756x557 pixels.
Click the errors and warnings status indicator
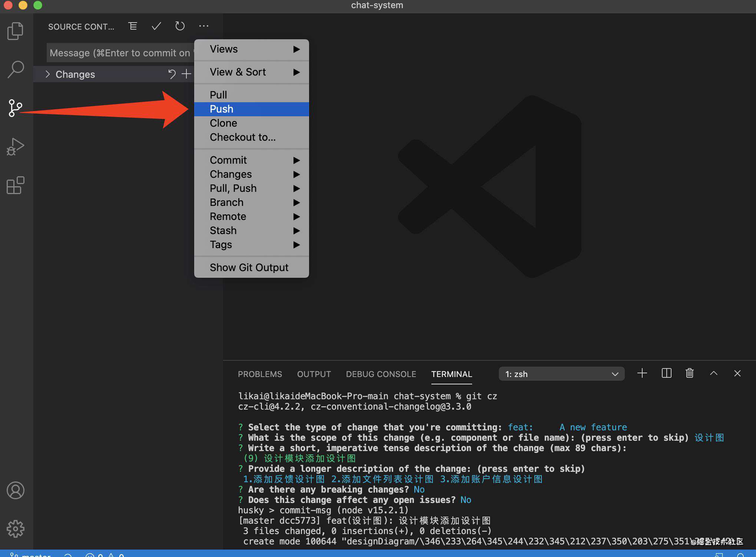[105, 555]
